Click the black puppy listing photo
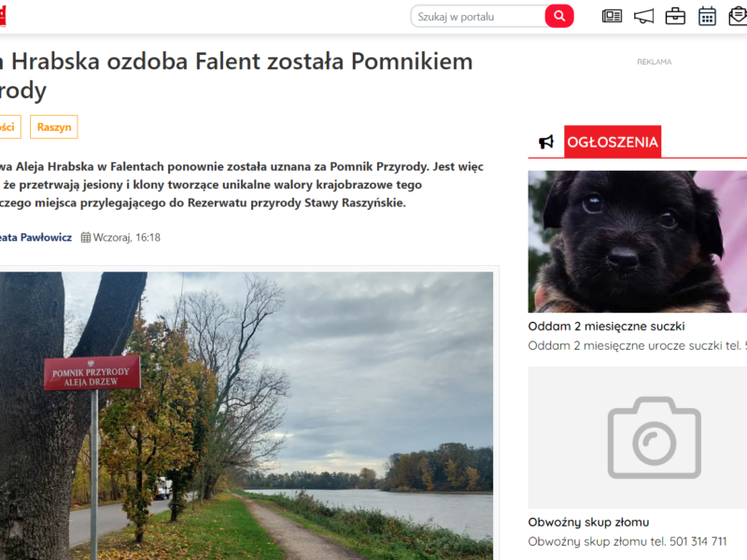The height and width of the screenshot is (560, 747). (638, 242)
